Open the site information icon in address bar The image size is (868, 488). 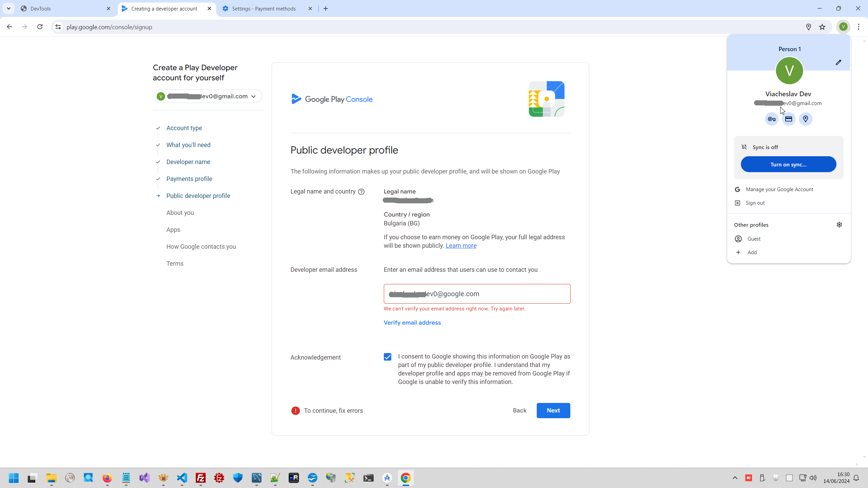pyautogui.click(x=58, y=27)
